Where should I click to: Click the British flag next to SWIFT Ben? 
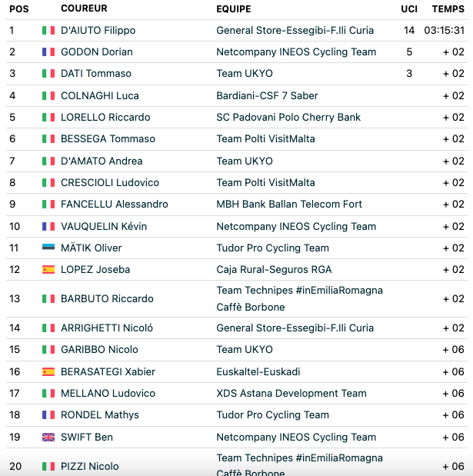click(48, 437)
